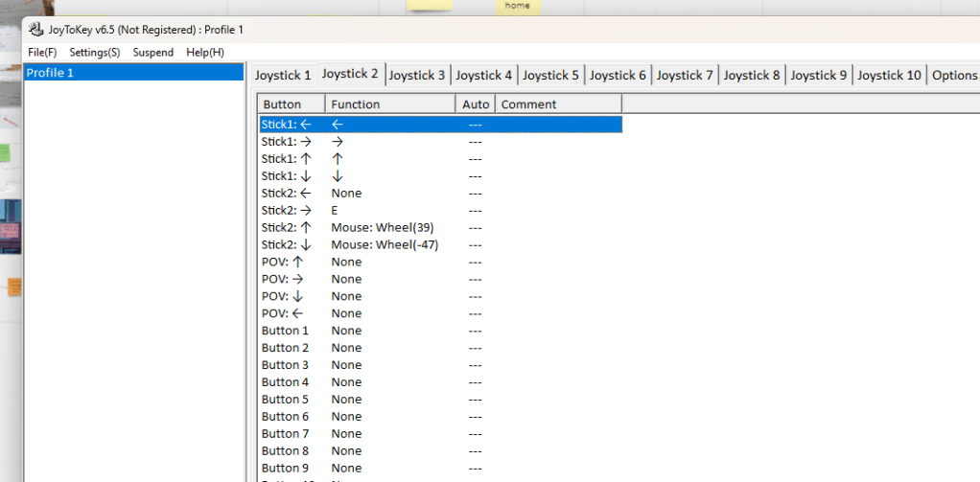Click the Comment column header

coord(559,104)
